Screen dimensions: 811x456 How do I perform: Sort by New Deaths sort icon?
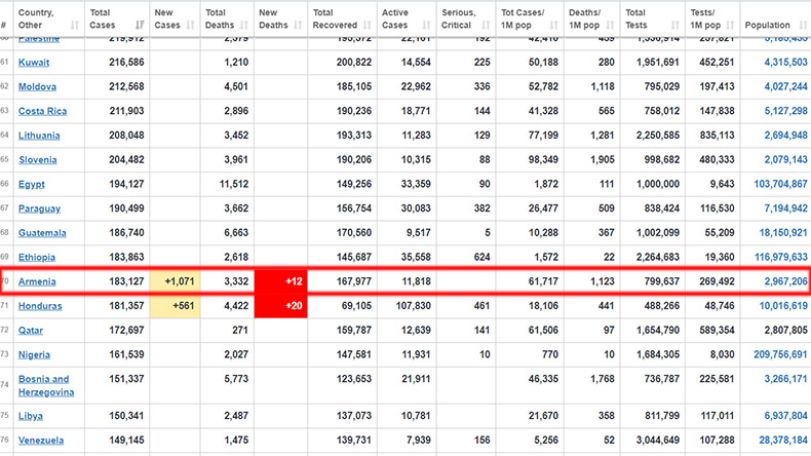(x=297, y=25)
